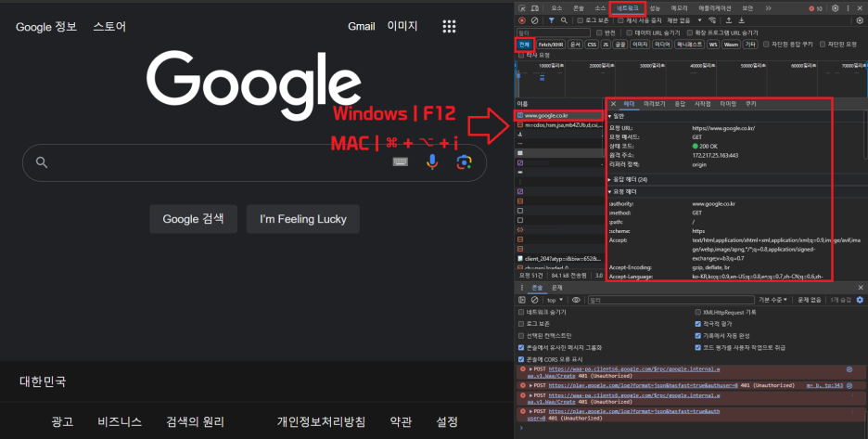This screenshot has height=439, width=868.
Task: Open console settings blue gear
Action: click(x=860, y=300)
